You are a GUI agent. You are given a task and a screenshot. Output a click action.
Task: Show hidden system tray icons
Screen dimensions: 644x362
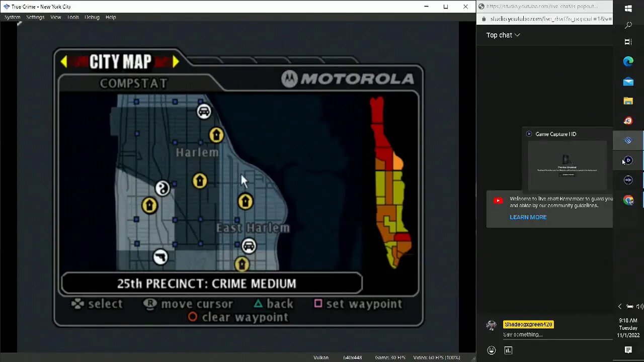tap(620, 306)
